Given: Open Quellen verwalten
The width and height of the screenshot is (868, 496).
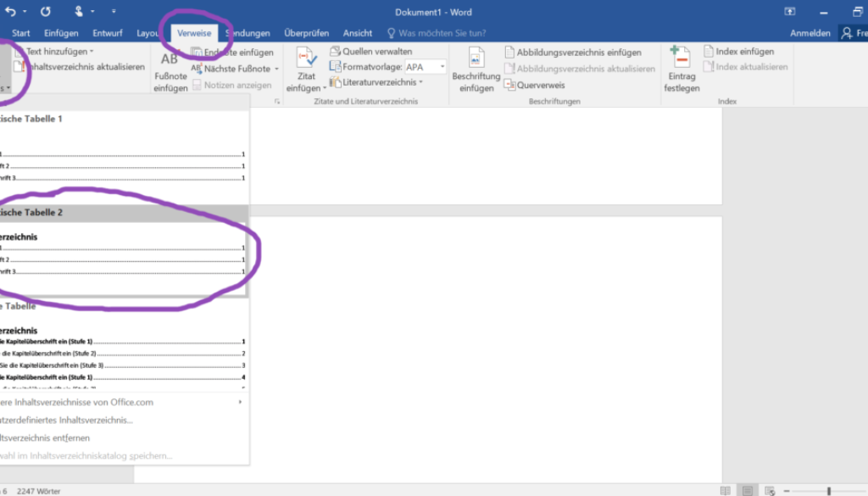Looking at the screenshot, I should pyautogui.click(x=371, y=52).
